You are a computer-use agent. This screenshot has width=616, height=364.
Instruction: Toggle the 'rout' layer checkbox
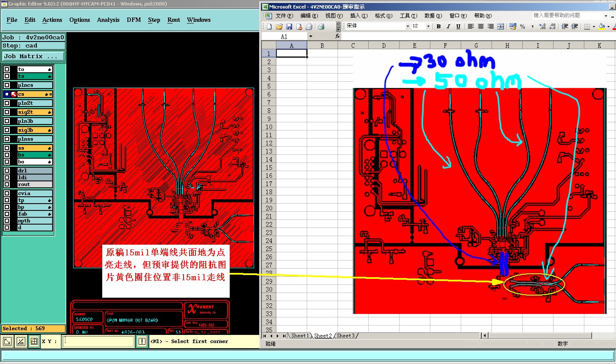coord(7,184)
